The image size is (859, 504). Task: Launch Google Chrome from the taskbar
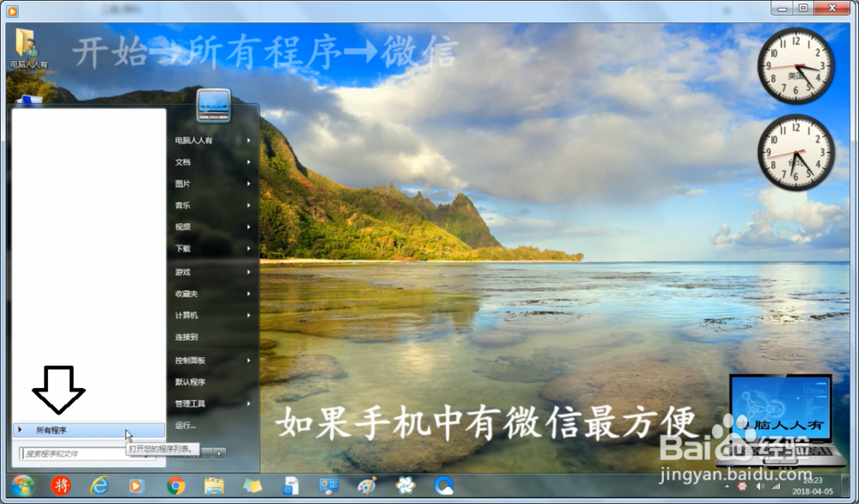point(175,486)
